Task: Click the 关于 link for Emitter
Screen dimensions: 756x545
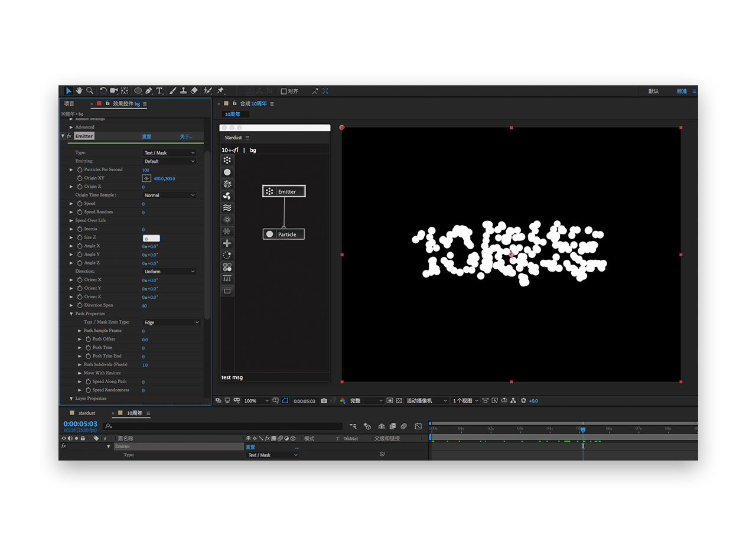Action: click(186, 136)
